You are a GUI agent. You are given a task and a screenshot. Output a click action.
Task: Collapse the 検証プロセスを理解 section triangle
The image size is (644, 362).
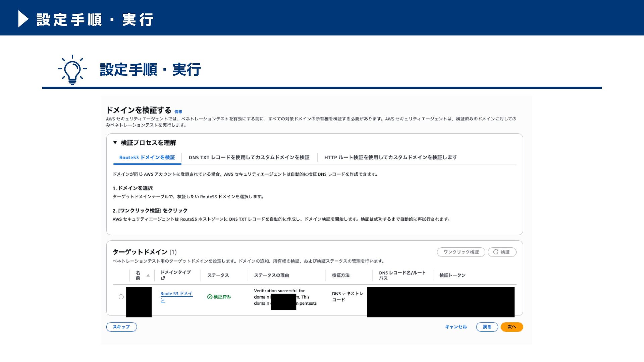(115, 142)
